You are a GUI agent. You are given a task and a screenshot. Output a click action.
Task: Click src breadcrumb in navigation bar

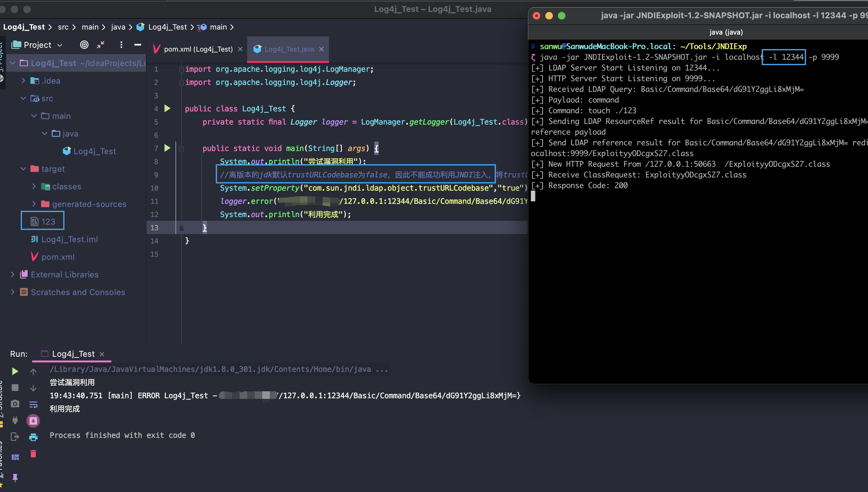(x=63, y=27)
